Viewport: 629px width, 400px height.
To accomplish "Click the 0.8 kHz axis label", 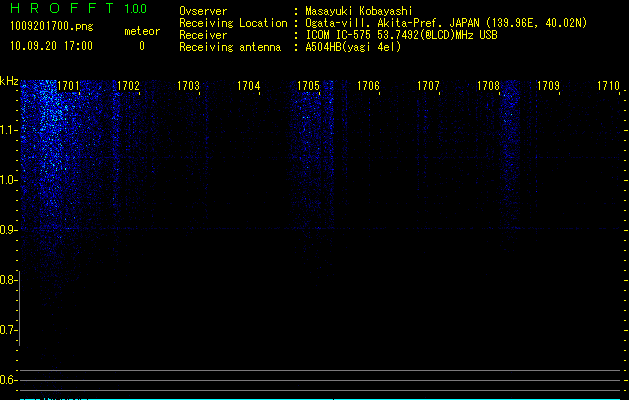I will [x=8, y=280].
